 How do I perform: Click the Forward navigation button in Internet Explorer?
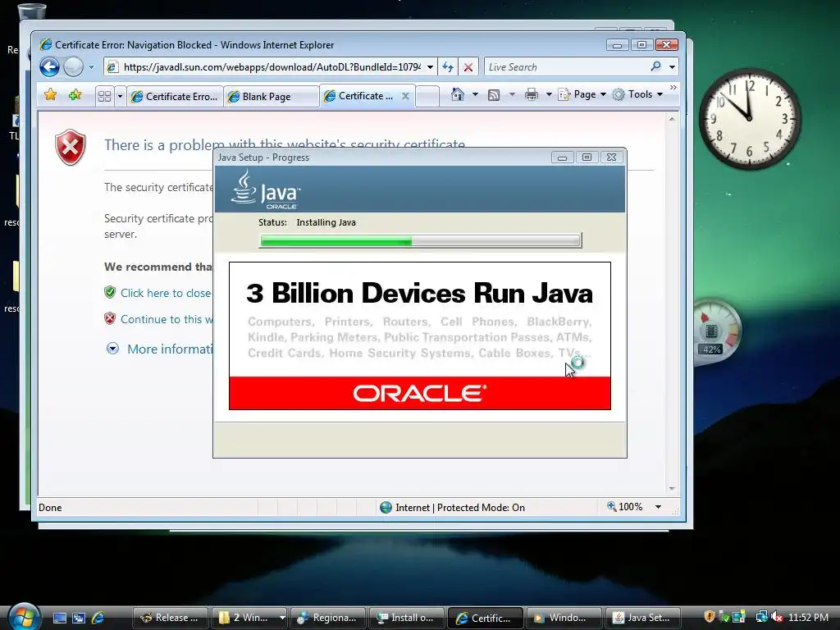click(73, 67)
